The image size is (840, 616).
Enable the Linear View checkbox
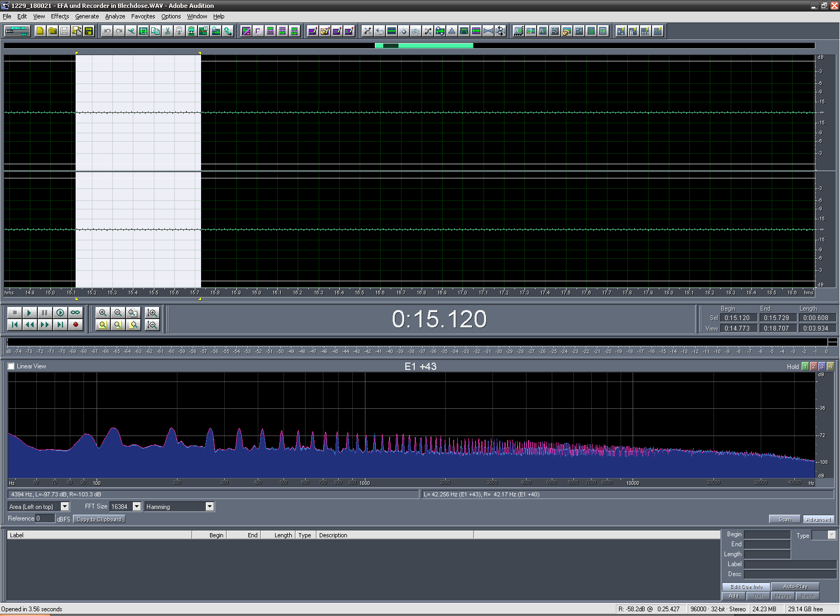[x=11, y=366]
